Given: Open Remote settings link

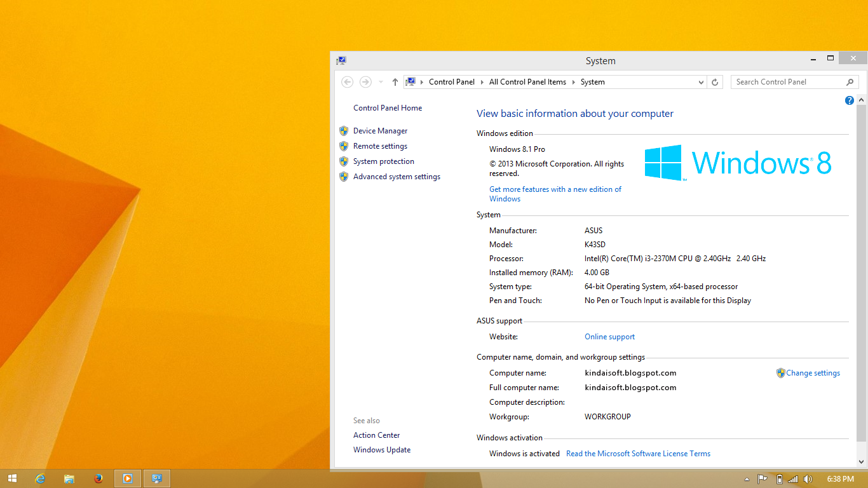Looking at the screenshot, I should click(x=381, y=146).
